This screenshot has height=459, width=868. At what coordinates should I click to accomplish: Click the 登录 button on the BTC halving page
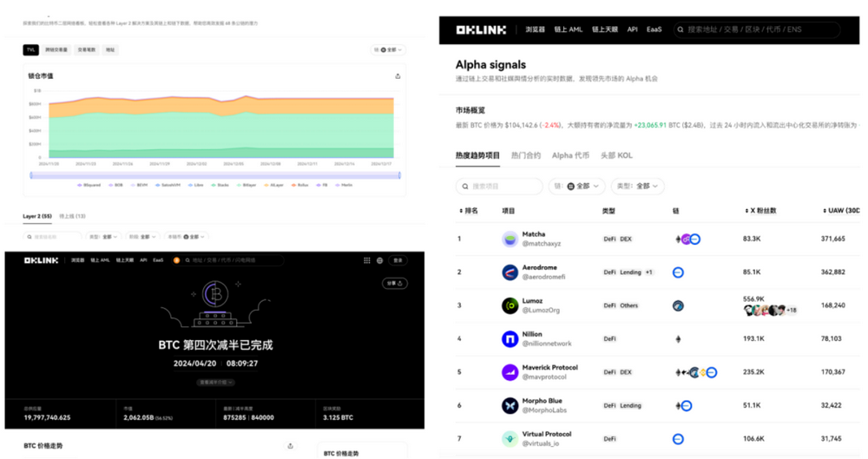pyautogui.click(x=398, y=260)
